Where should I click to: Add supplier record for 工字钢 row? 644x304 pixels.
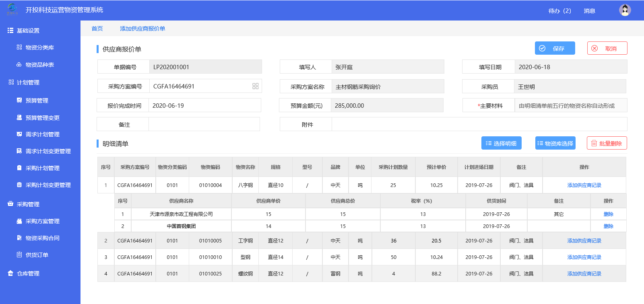584,241
